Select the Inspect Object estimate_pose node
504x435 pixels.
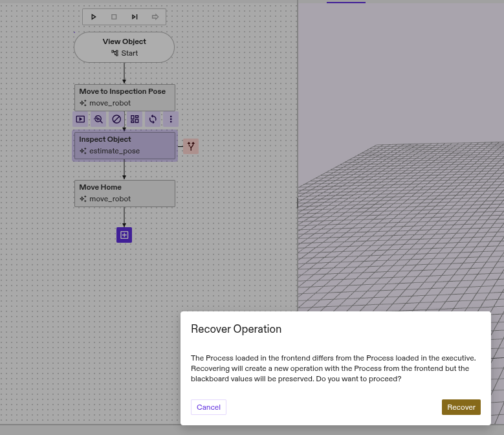[x=124, y=145]
